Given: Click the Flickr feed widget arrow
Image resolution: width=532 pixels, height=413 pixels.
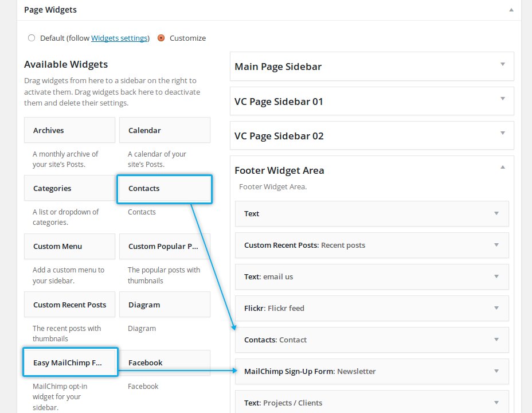Looking at the screenshot, I should (x=496, y=308).
